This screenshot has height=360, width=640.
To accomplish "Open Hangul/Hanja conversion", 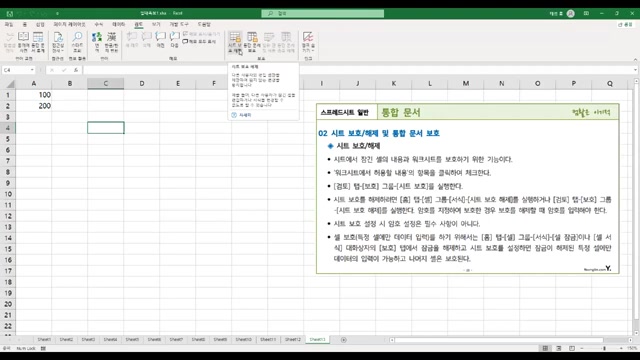I will click(x=111, y=42).
